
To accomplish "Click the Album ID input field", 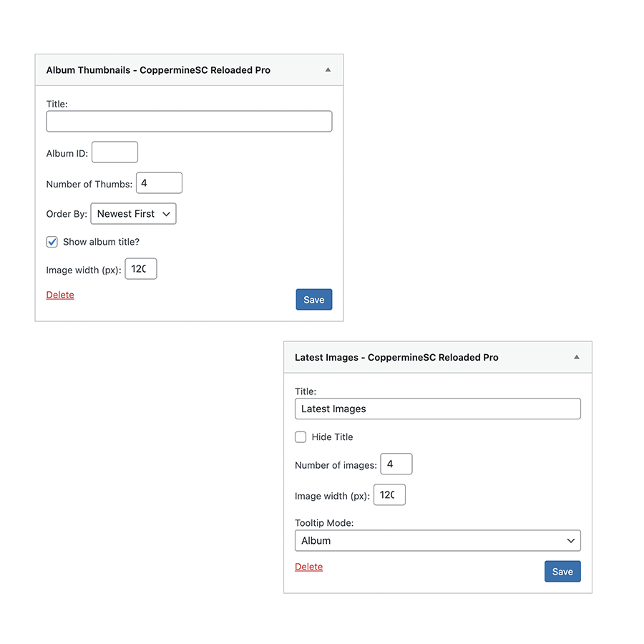I will click(x=114, y=152).
